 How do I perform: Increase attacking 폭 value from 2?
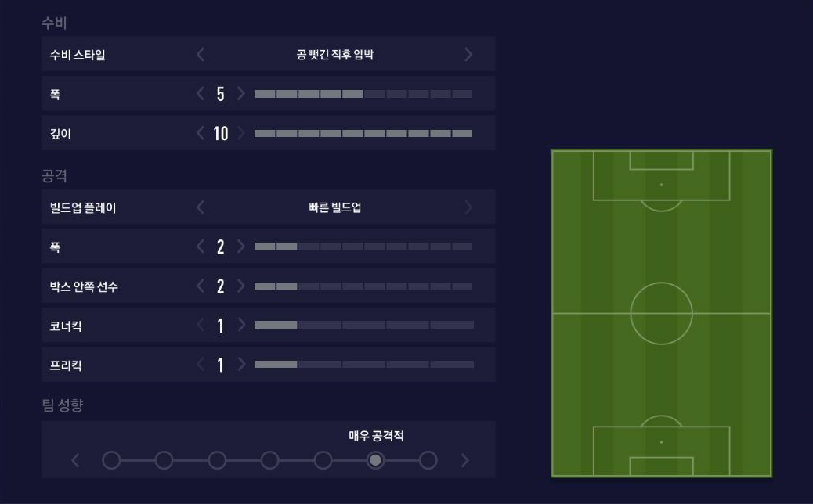tap(241, 247)
